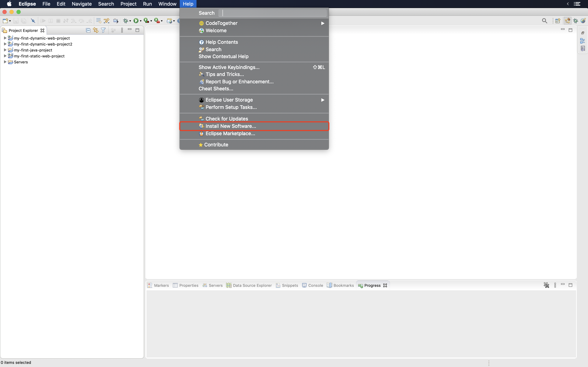The width and height of the screenshot is (588, 367).
Task: Select Show Active Keybindings... item
Action: tap(254, 67)
